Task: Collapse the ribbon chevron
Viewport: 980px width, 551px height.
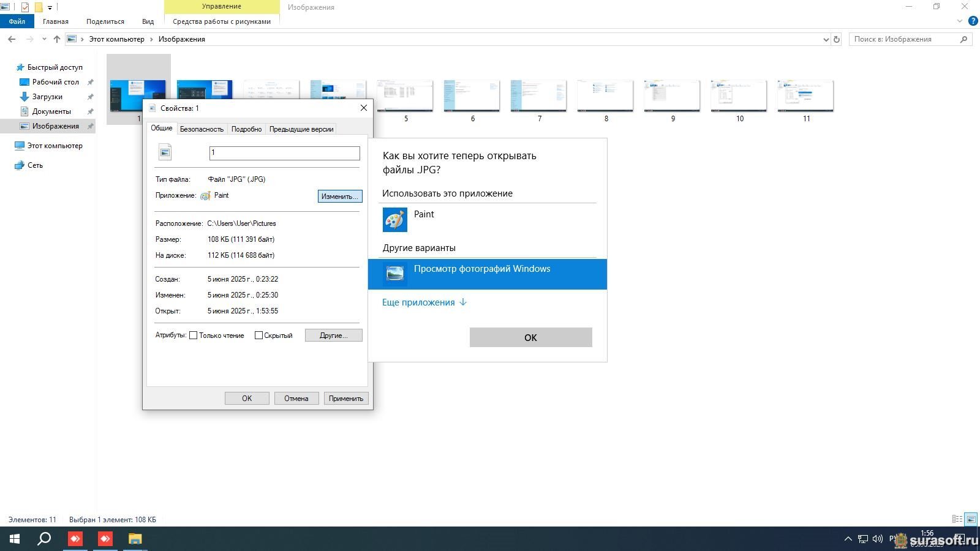Action: (x=960, y=21)
